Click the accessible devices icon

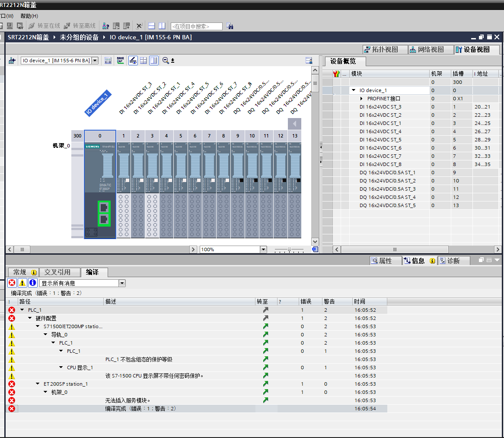point(105,26)
